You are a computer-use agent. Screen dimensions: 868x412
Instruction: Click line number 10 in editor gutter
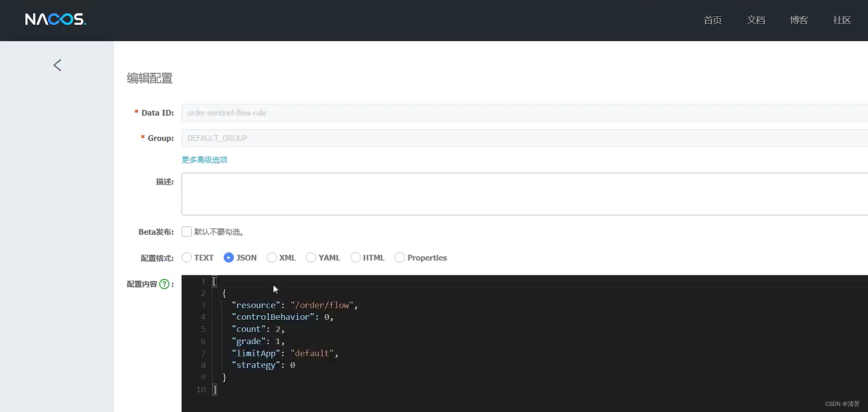click(201, 390)
